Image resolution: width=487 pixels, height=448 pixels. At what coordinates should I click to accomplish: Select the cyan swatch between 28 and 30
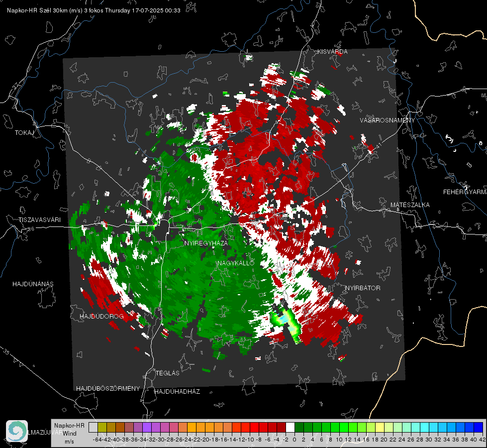click(x=425, y=428)
